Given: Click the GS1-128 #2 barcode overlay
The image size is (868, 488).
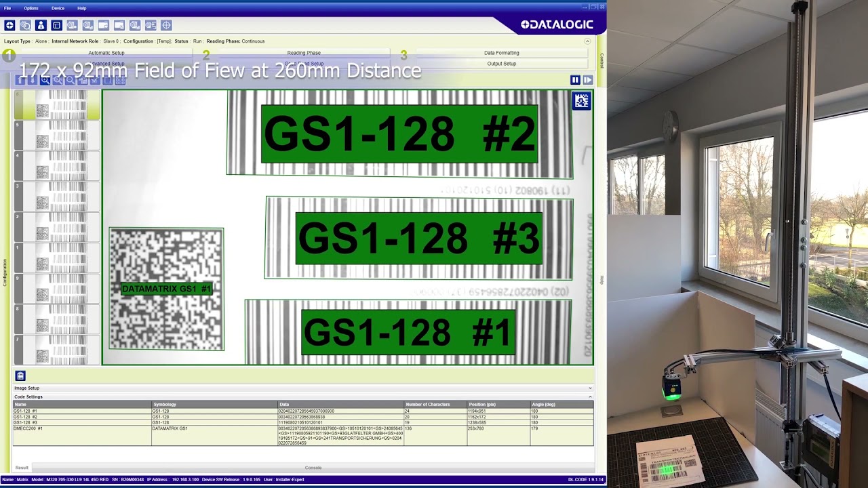Looking at the screenshot, I should (399, 134).
